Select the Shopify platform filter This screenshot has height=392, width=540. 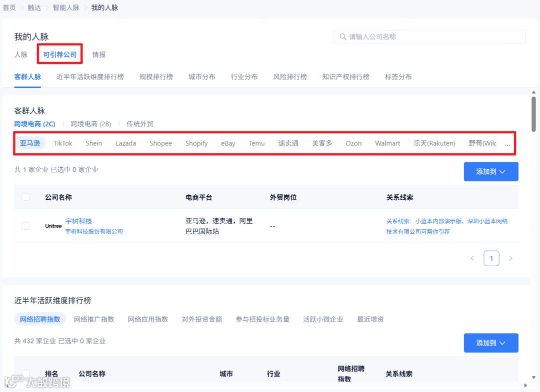(196, 143)
